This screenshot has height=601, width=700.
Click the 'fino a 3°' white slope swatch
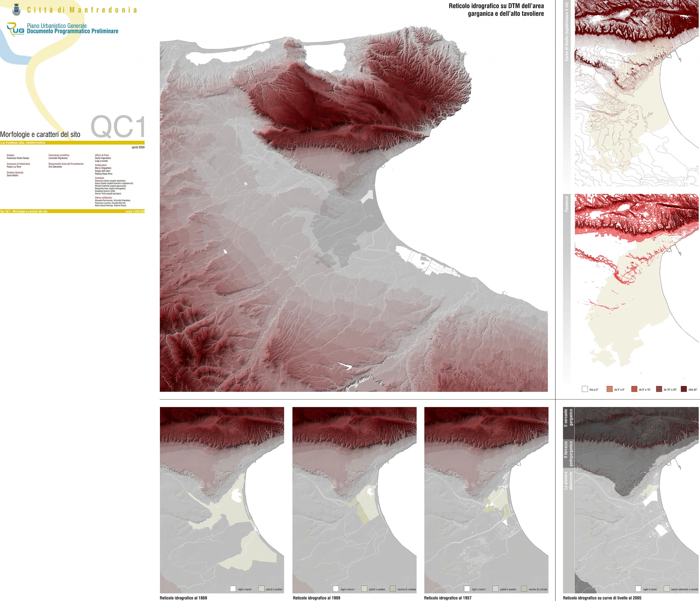tap(585, 389)
